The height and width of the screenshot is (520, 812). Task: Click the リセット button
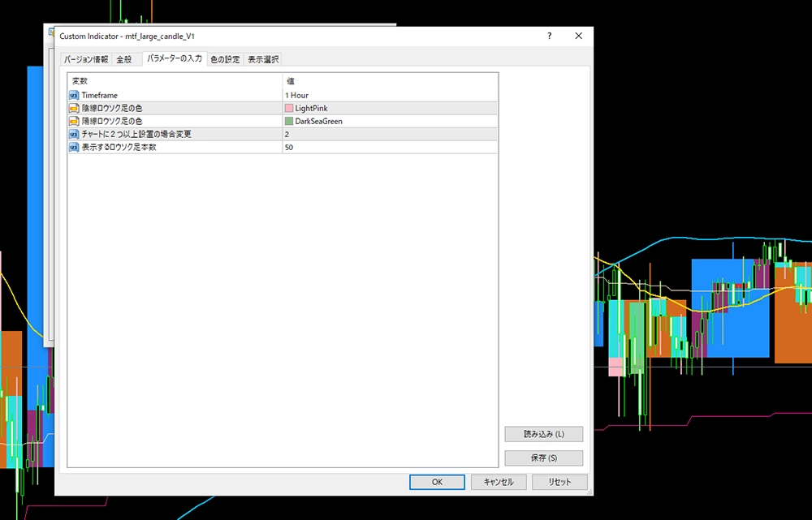tap(559, 482)
